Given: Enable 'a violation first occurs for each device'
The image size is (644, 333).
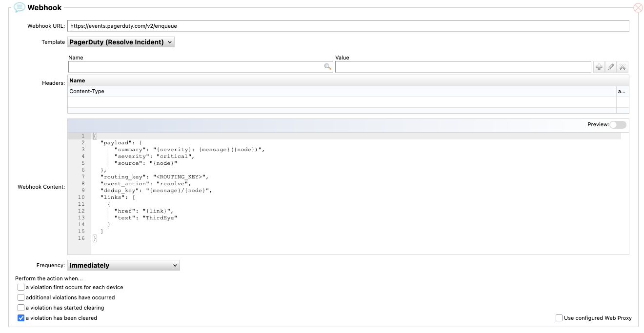Looking at the screenshot, I should click(21, 287).
